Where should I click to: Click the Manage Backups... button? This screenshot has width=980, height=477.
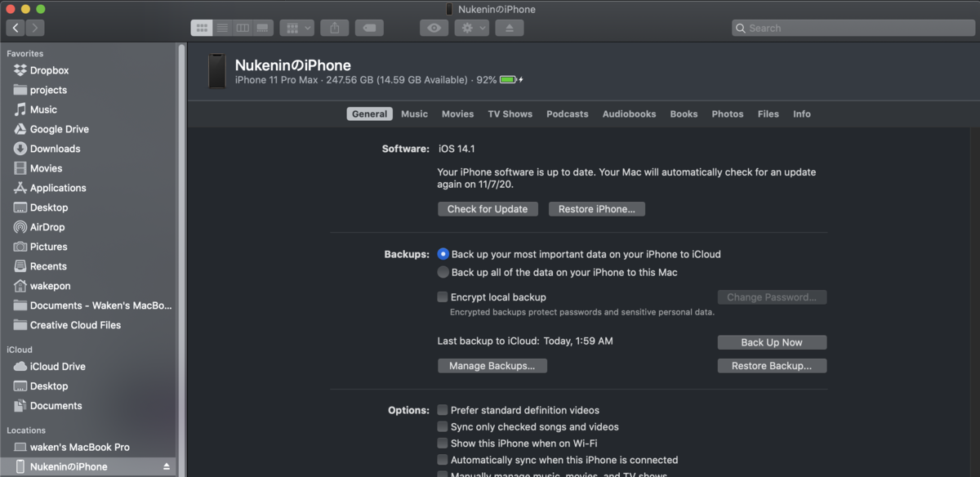(492, 366)
